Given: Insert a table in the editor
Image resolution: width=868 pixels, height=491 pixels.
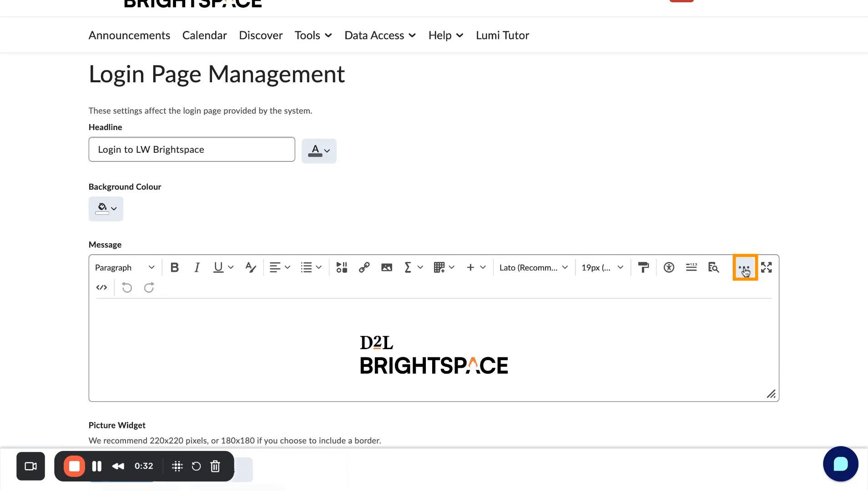Looking at the screenshot, I should [439, 267].
